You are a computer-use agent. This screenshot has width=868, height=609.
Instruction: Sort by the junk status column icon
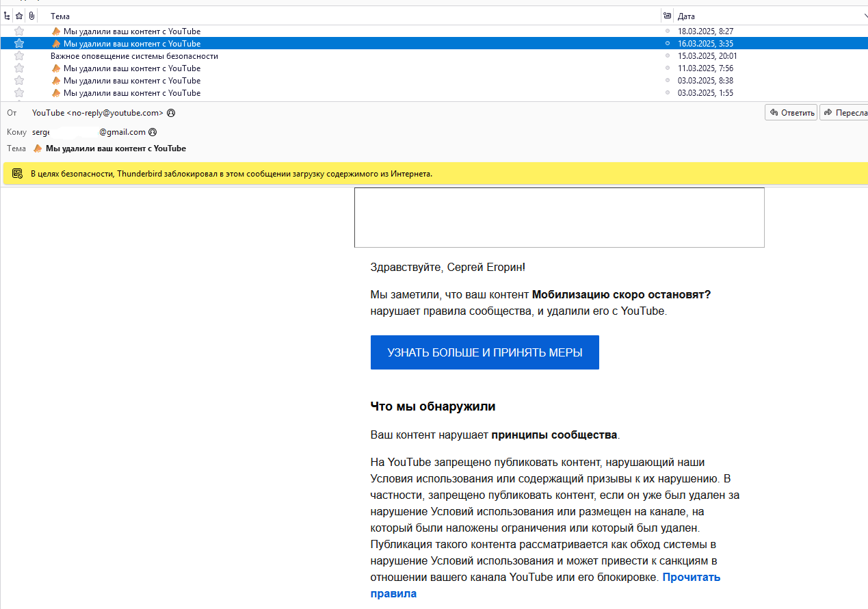667,16
